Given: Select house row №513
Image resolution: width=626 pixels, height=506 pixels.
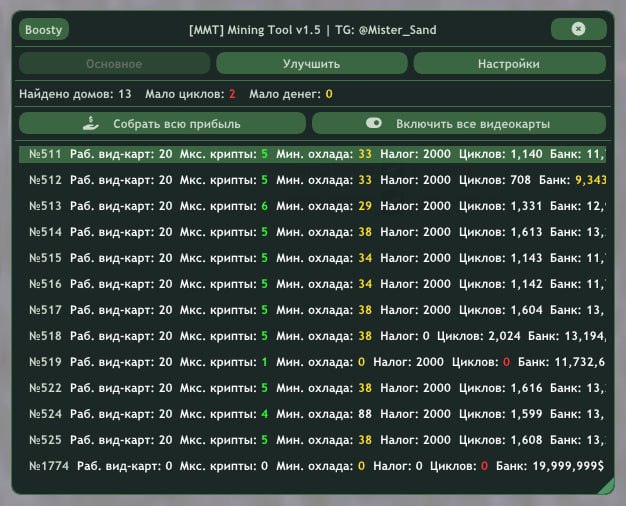Looking at the screenshot, I should point(313,206).
